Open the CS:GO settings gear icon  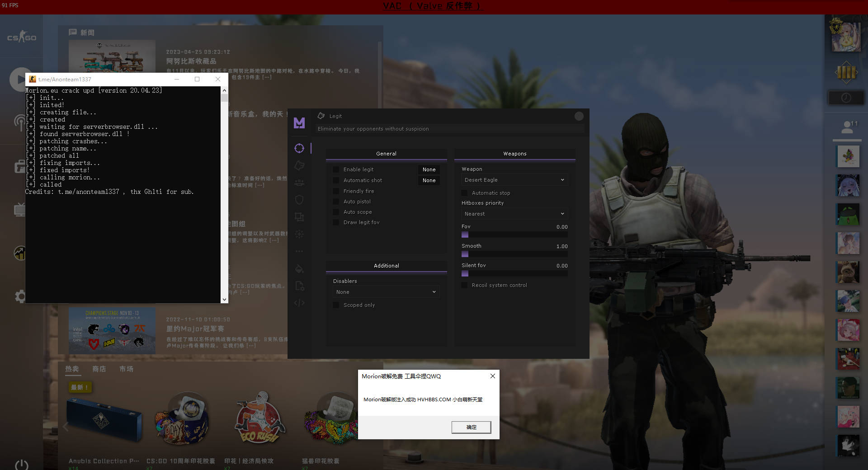click(20, 296)
